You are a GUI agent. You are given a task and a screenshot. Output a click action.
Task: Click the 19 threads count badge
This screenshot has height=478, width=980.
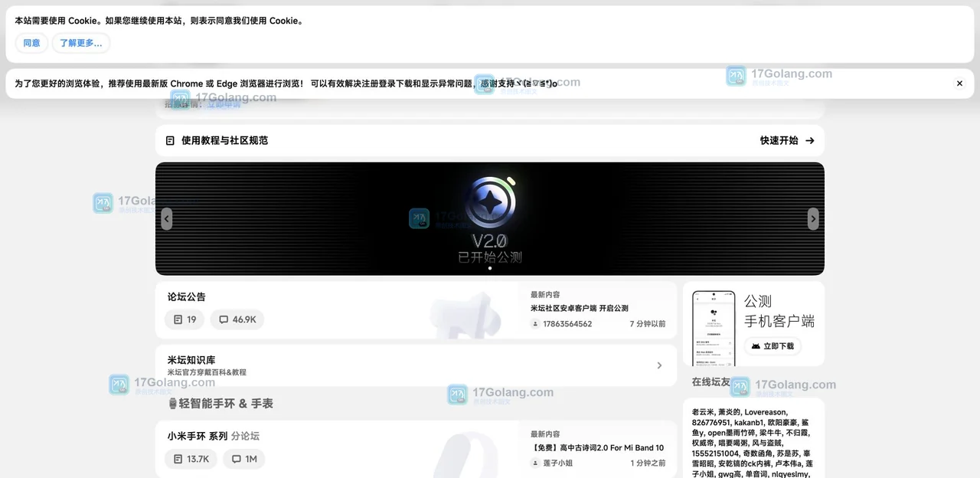pos(185,319)
